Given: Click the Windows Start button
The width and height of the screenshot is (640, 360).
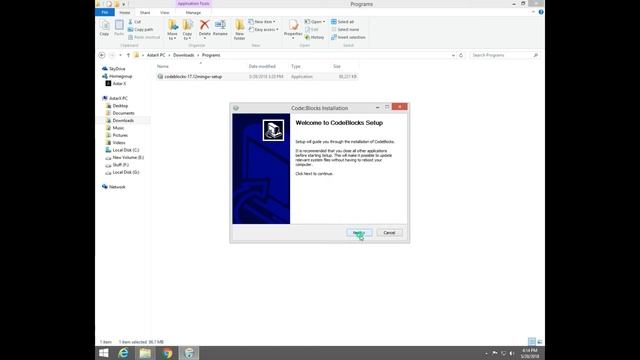Looking at the screenshot, I should [104, 353].
